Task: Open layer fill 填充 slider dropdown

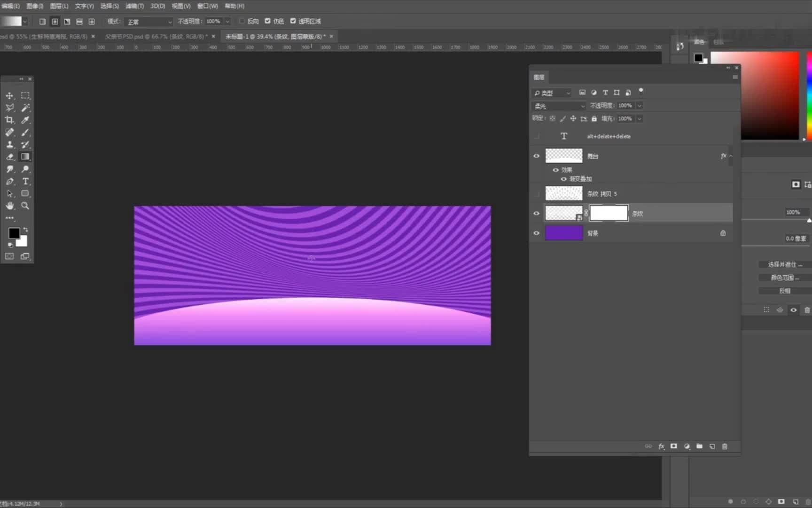Action: click(639, 119)
